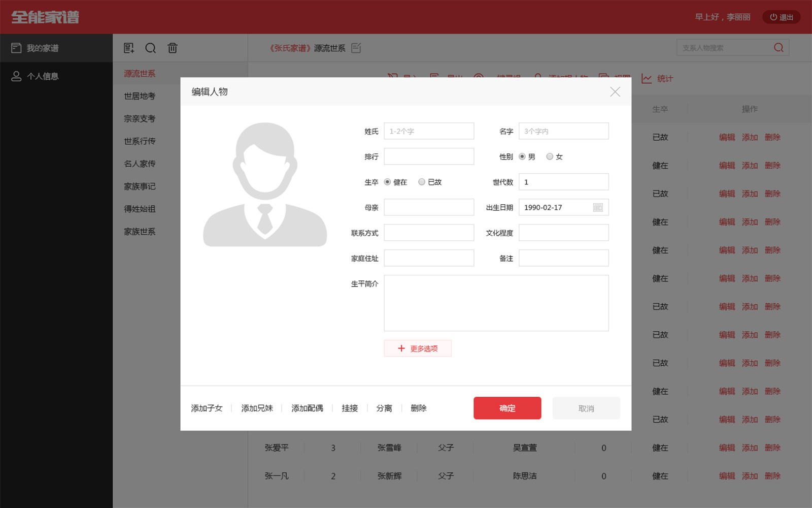Click the search magnifier icon in sidebar toolbar

pyautogui.click(x=151, y=48)
